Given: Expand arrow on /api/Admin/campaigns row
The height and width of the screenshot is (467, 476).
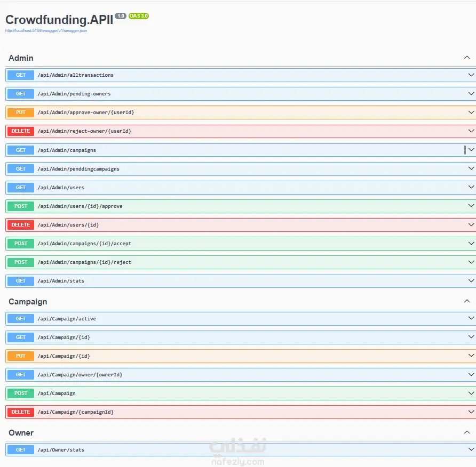Looking at the screenshot, I should [x=471, y=150].
